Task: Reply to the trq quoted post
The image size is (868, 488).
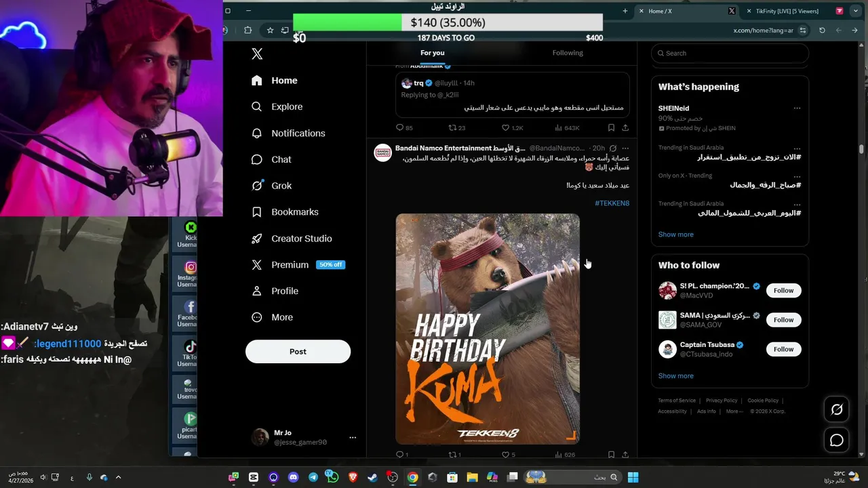Action: [x=404, y=127]
